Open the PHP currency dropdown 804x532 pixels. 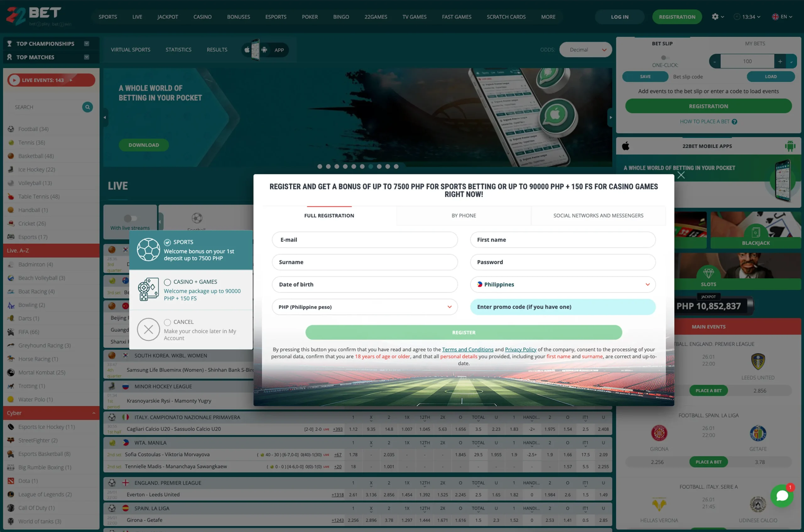364,307
